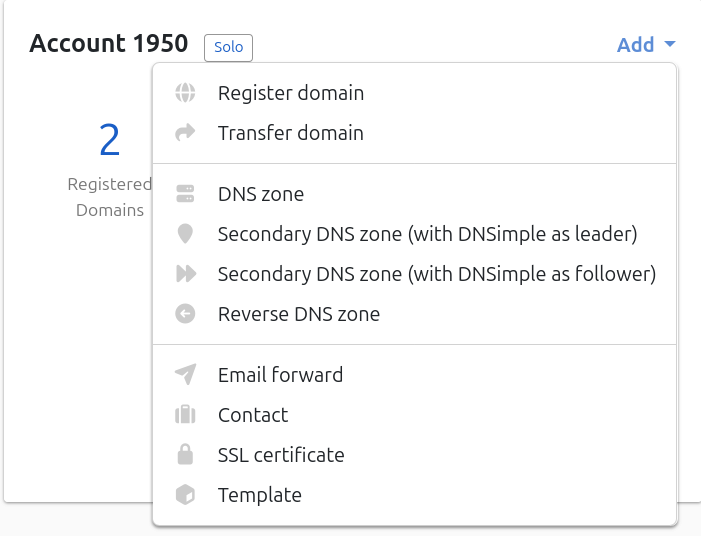701x536 pixels.
Task: Click the fast-forward icon for DNSimple as follower
Action: 185,274
